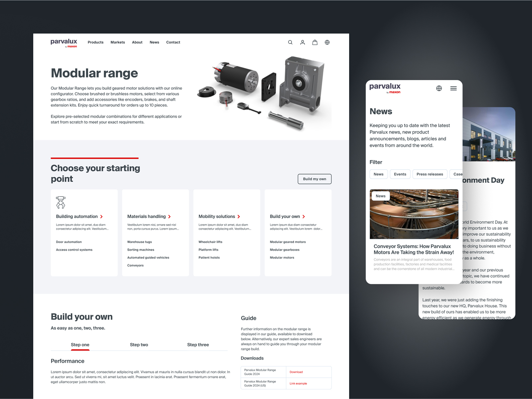Click the News tag on the conveyor article image

381,196
